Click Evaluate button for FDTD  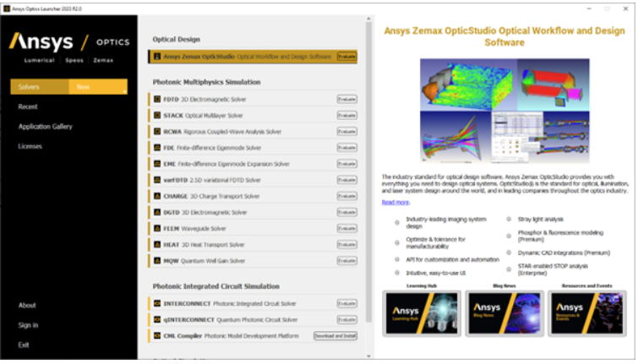click(x=346, y=100)
